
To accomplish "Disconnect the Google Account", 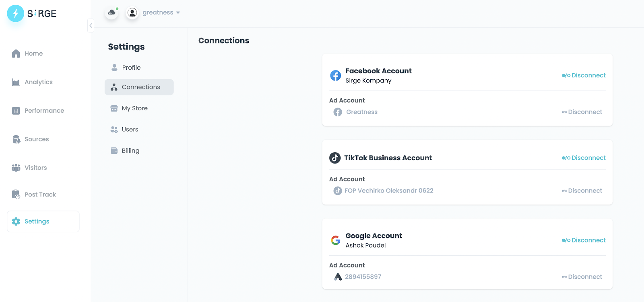I will pyautogui.click(x=584, y=240).
